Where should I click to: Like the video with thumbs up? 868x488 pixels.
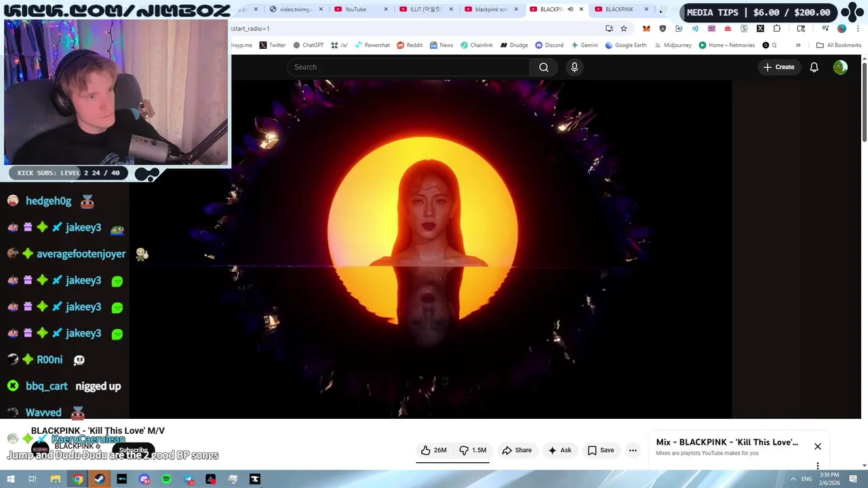[433, 450]
